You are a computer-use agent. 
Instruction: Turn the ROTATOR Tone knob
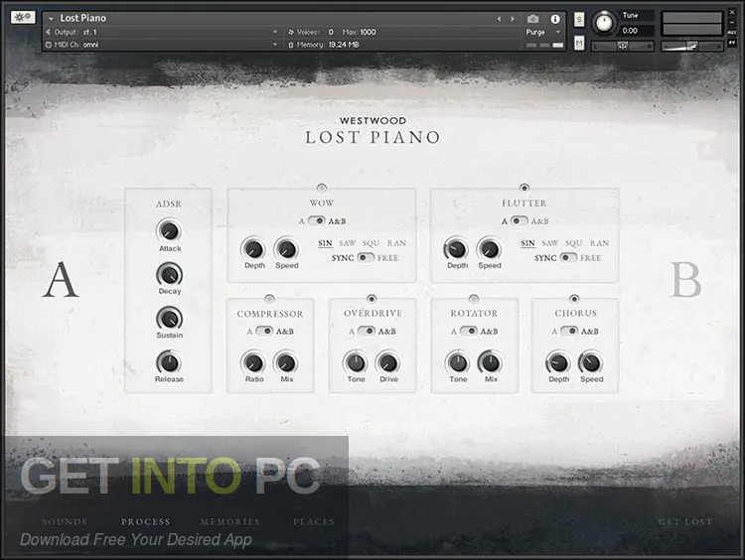pos(458,362)
